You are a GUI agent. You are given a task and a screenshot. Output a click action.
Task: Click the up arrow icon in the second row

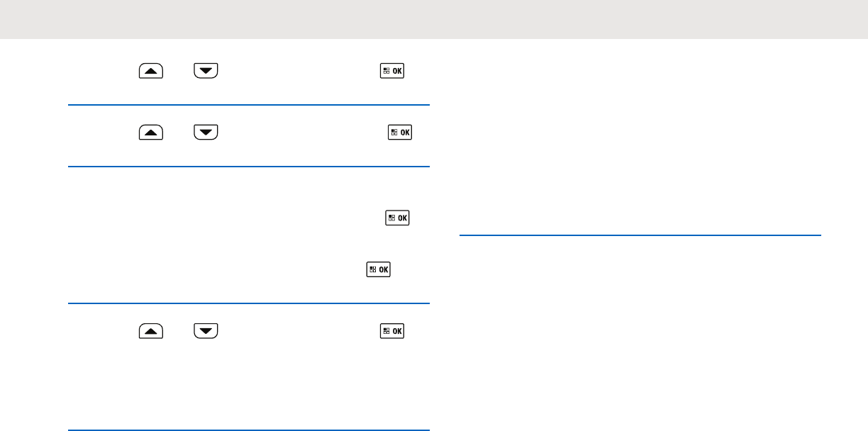pos(151,132)
